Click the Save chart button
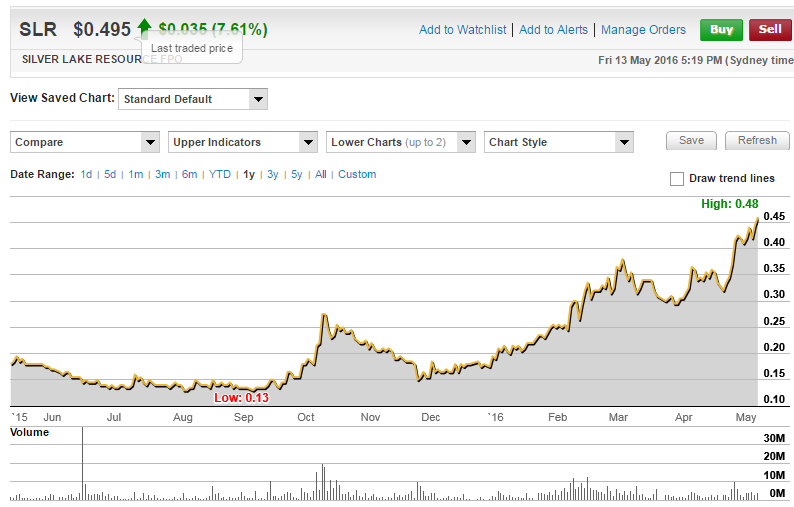This screenshot has width=794, height=507. [x=691, y=141]
